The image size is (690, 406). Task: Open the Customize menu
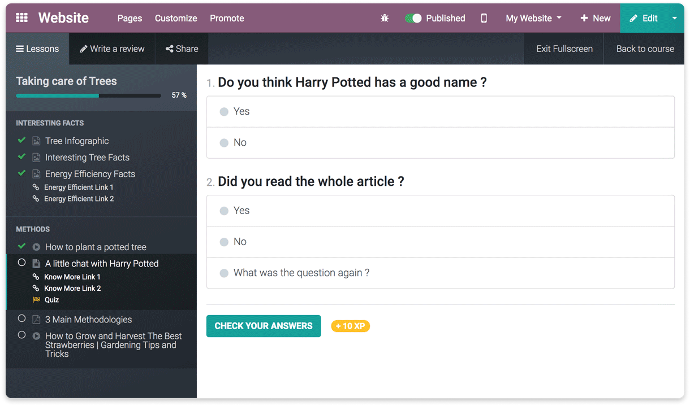(x=176, y=18)
